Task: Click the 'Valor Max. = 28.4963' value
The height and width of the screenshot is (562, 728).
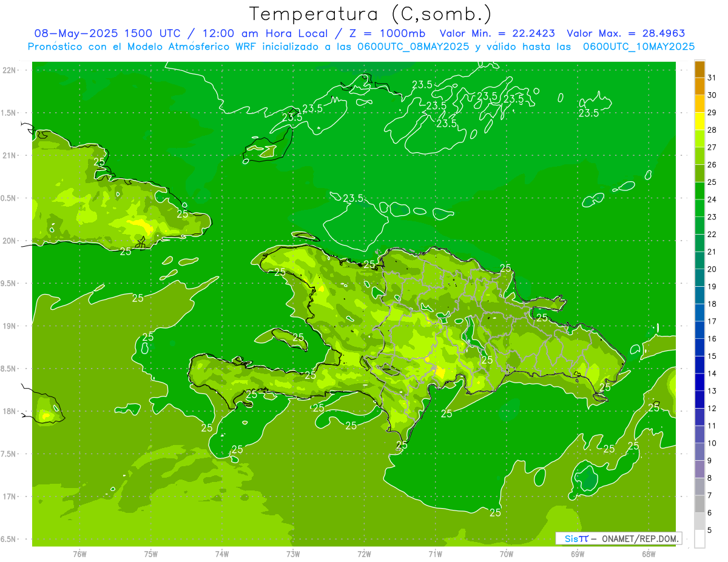Action: pyautogui.click(x=626, y=33)
